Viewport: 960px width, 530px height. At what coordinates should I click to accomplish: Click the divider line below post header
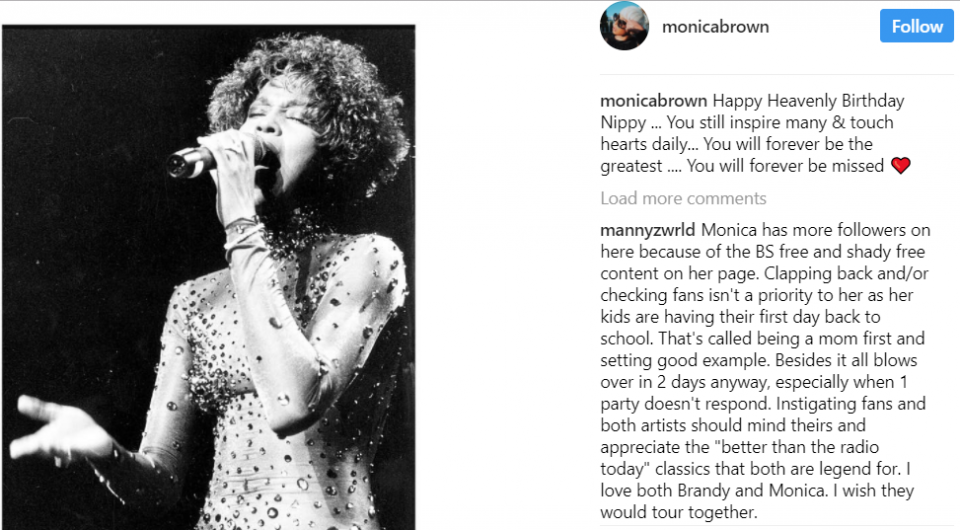[776, 75]
